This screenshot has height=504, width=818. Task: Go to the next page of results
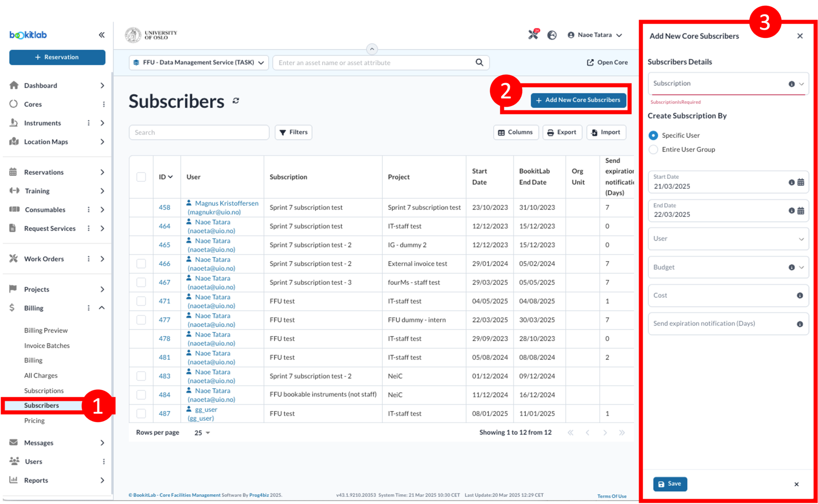tap(605, 432)
